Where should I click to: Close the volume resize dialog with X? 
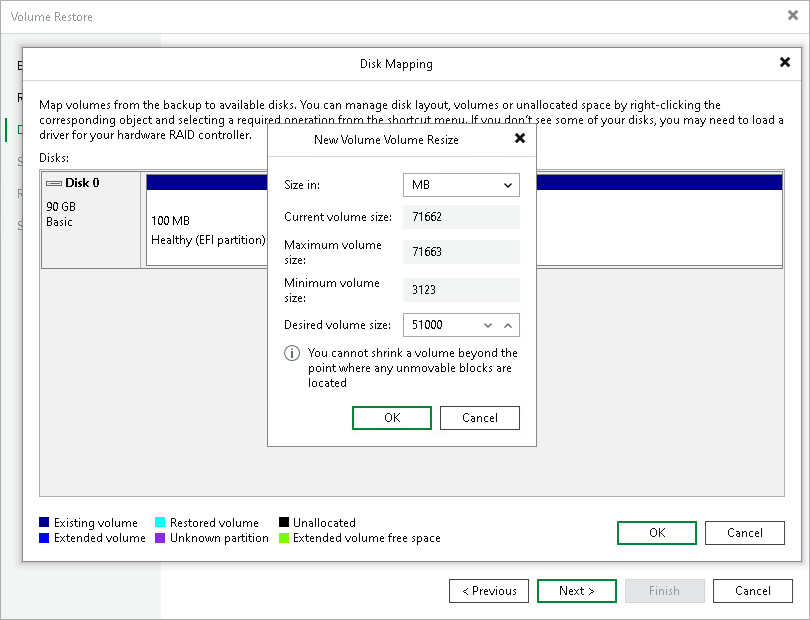tap(520, 138)
